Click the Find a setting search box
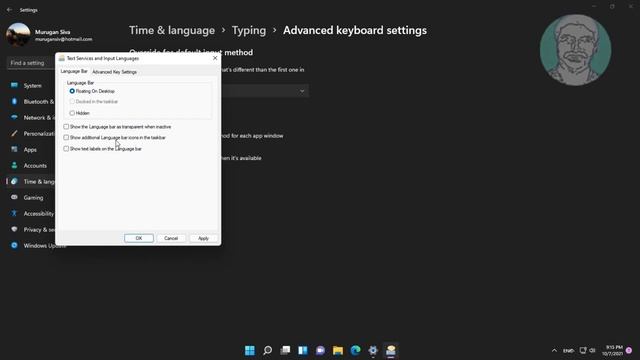The width and height of the screenshot is (640, 360). tap(31, 63)
